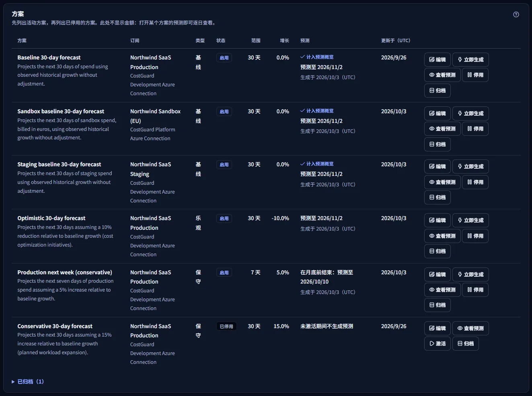Click 查看预测 for Optimistic 30-day forecast
This screenshot has width=532, height=396.
point(442,236)
